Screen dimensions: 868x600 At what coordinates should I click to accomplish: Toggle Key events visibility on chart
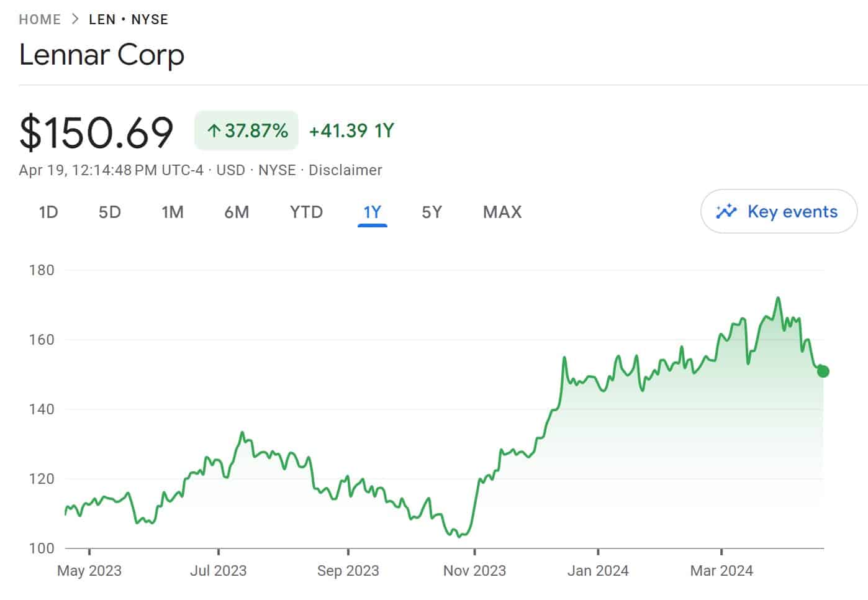tap(778, 211)
